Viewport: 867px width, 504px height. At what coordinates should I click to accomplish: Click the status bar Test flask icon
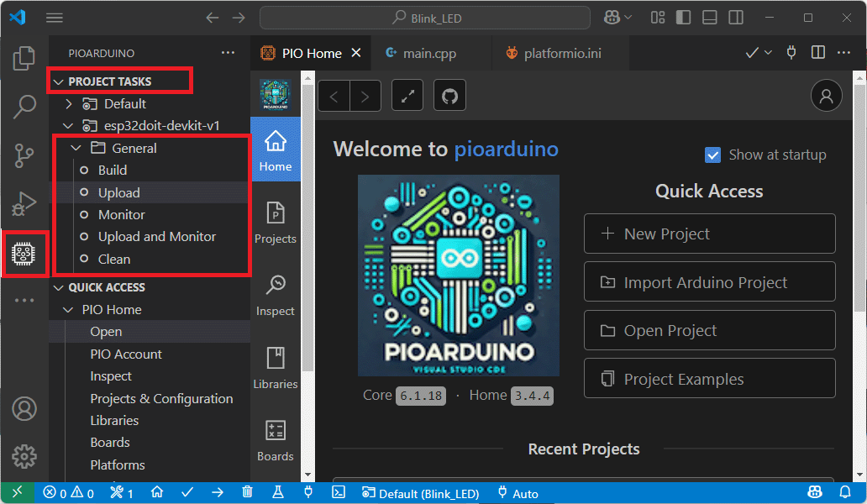pyautogui.click(x=278, y=492)
